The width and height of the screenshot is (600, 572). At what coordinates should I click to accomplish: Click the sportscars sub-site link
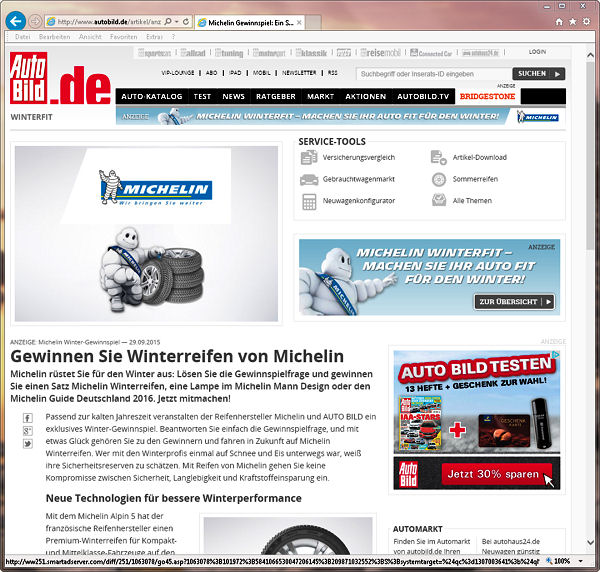click(155, 53)
